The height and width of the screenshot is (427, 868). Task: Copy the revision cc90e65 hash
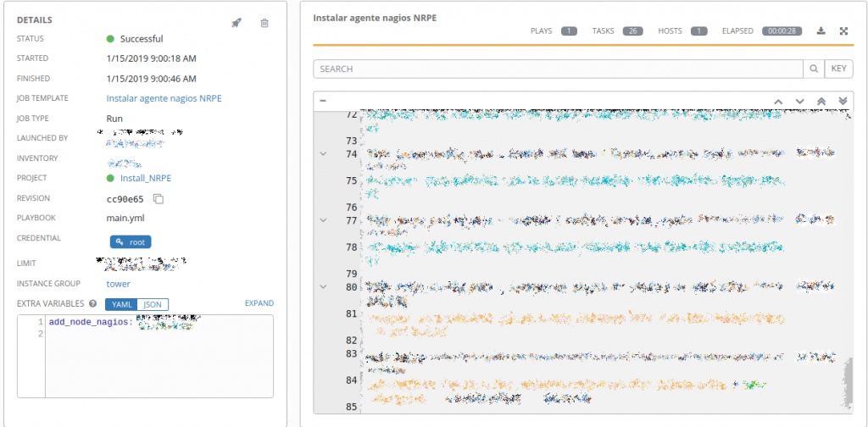pos(158,198)
